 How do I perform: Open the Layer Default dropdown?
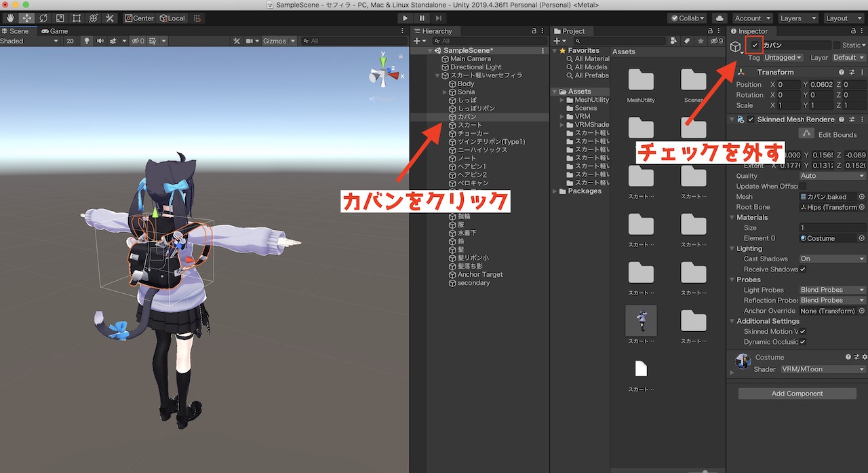tap(848, 57)
